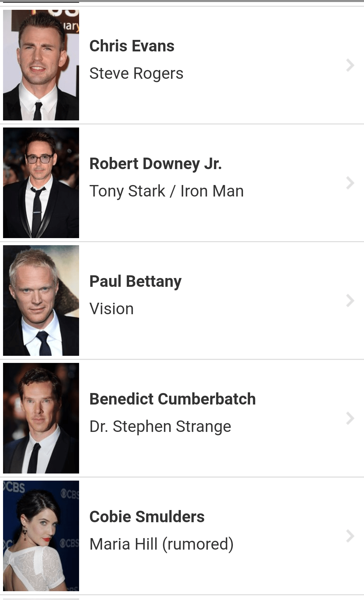Select the Tony Stark / Iron Man role text
Image resolution: width=364 pixels, height=600 pixels.
(166, 191)
